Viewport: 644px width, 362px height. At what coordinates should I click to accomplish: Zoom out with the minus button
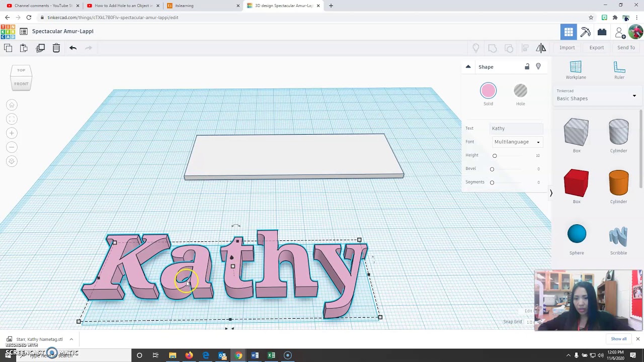pyautogui.click(x=12, y=147)
